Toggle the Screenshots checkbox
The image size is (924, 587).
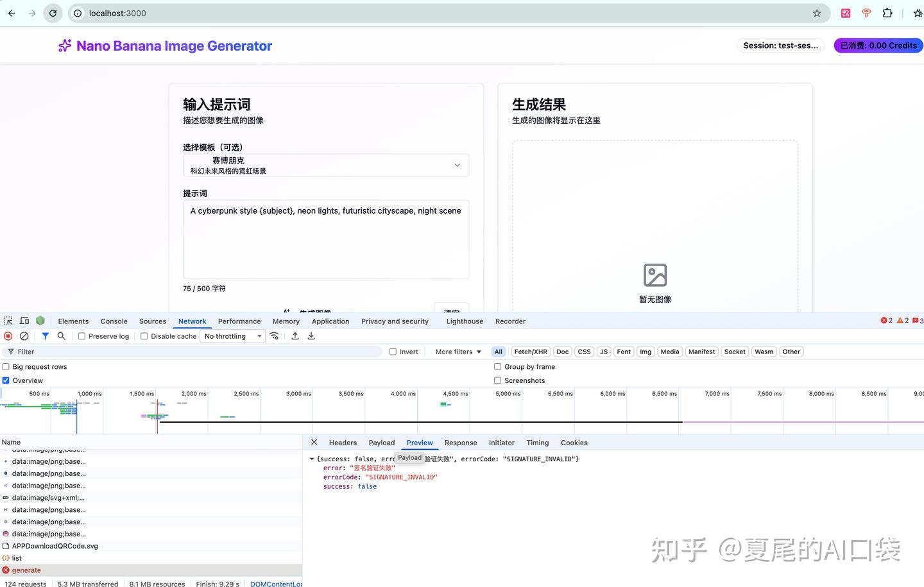498,380
